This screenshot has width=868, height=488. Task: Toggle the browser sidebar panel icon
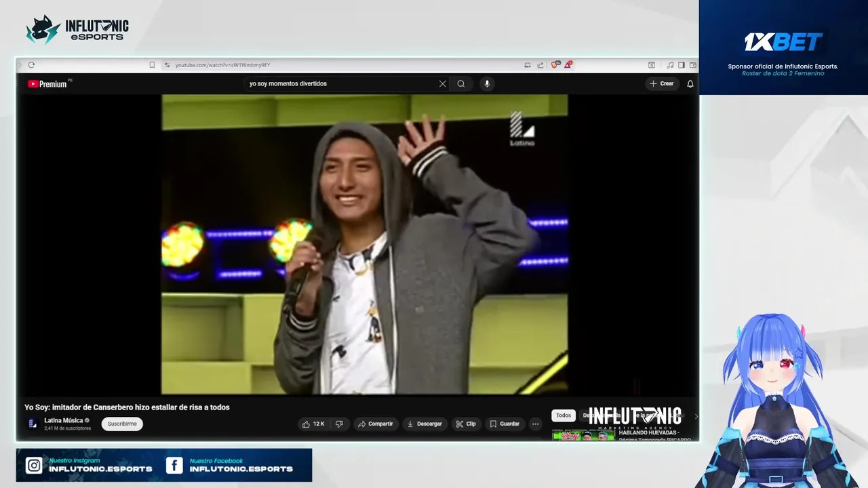[x=682, y=65]
